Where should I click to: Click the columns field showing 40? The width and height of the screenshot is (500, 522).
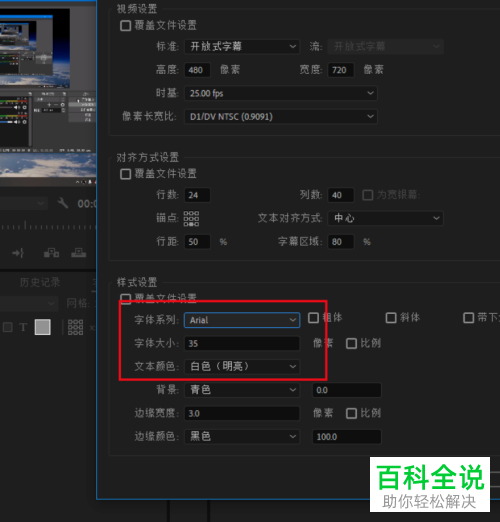tap(341, 195)
